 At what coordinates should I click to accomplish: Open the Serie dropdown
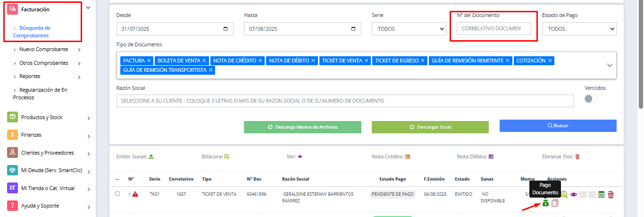click(x=409, y=29)
